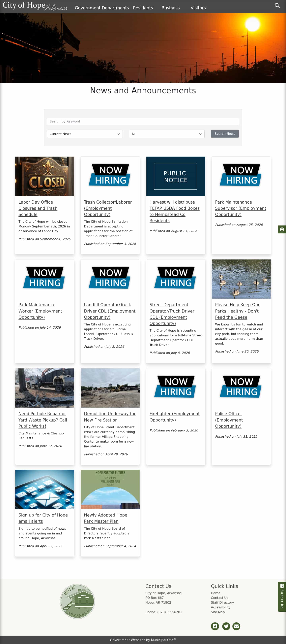286x644 pixels.
Task: Click the Search News button
Action: [225, 134]
